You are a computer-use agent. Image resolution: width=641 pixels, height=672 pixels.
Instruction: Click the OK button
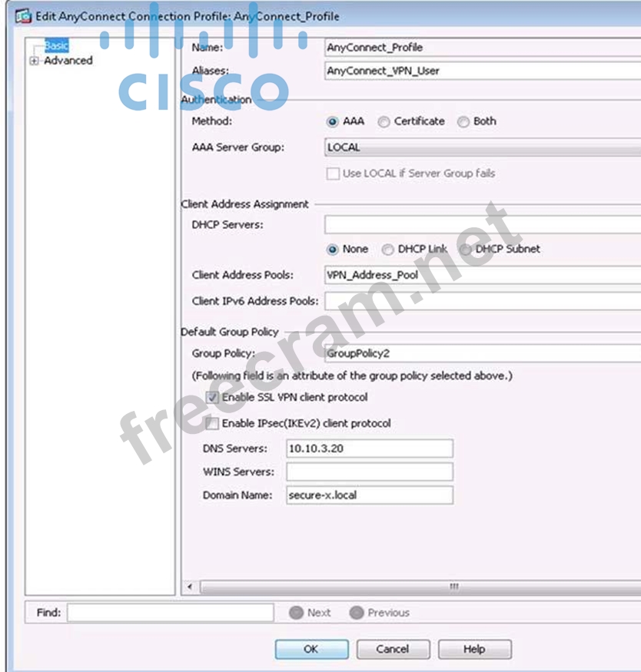pyautogui.click(x=311, y=649)
